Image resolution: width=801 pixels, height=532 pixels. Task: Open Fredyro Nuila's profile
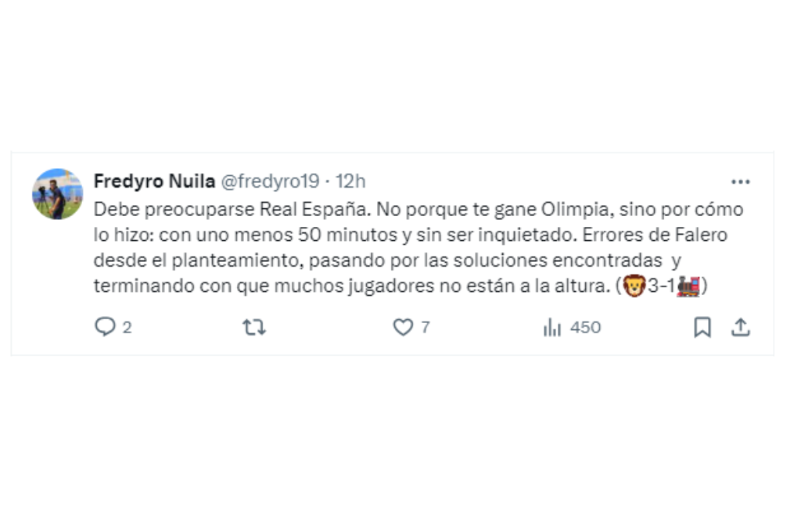coord(153,181)
